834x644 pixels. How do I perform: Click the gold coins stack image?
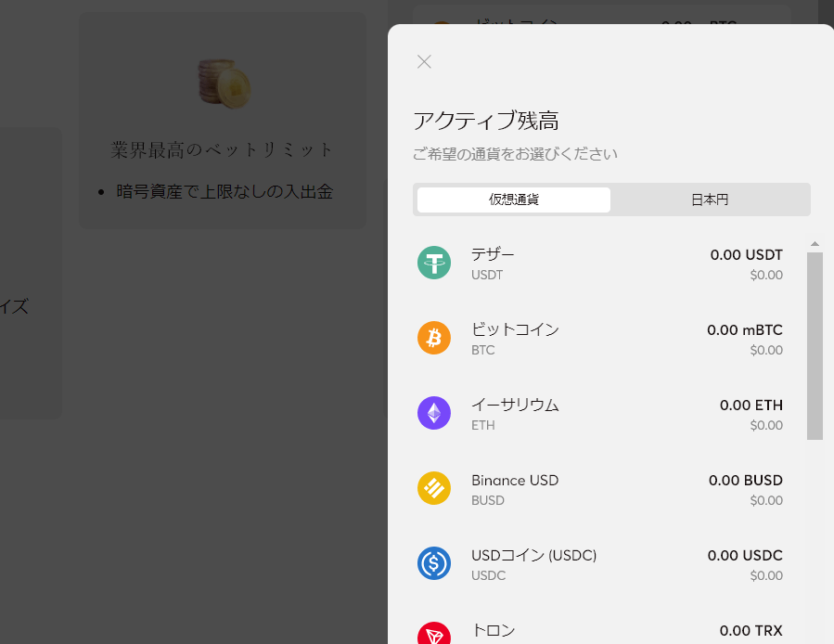point(225,84)
